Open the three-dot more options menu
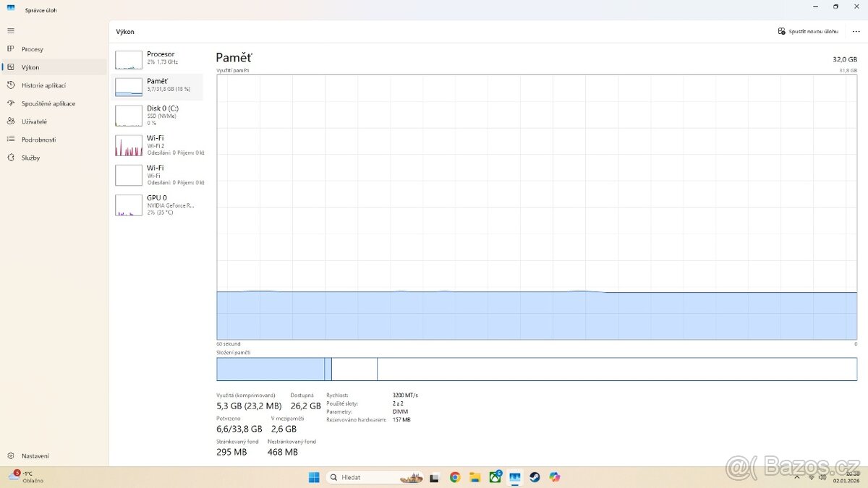This screenshot has height=488, width=868. click(x=856, y=31)
